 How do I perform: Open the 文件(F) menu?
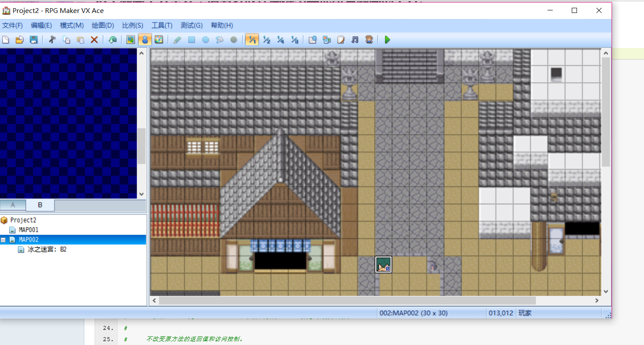(x=13, y=26)
